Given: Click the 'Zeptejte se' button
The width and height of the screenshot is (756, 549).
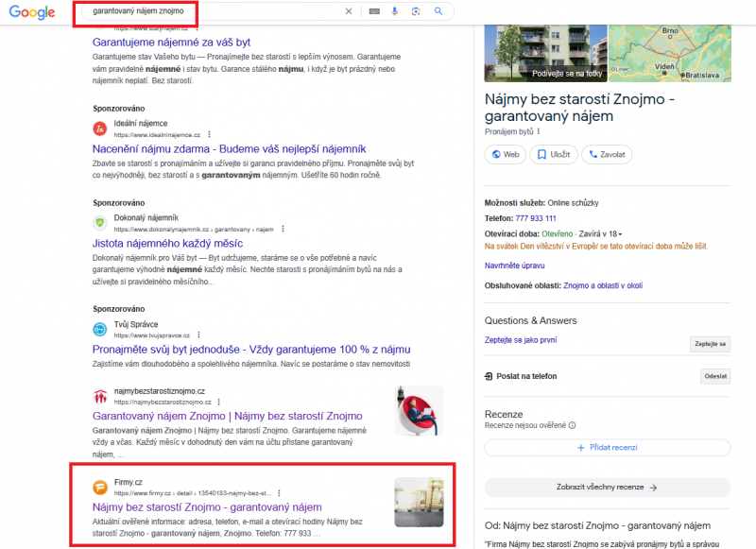Looking at the screenshot, I should [711, 344].
